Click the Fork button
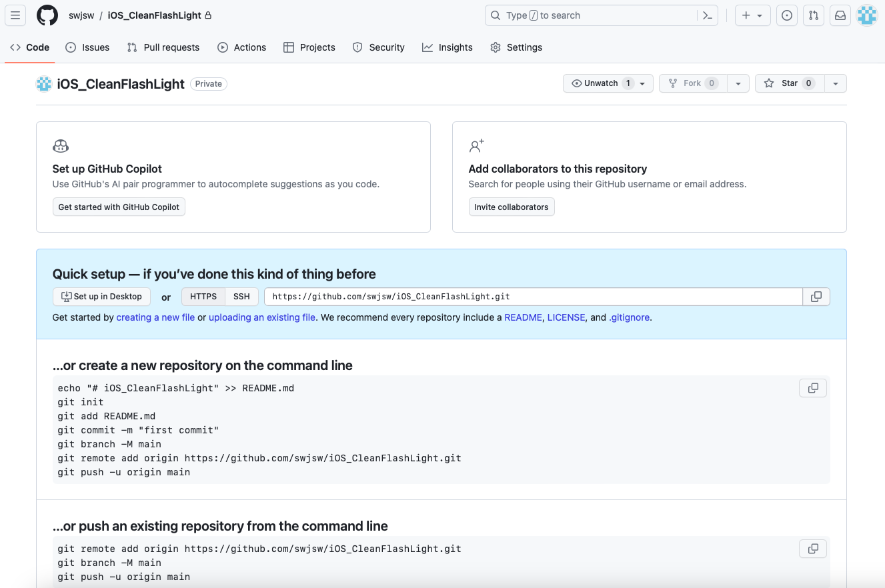 pos(692,83)
